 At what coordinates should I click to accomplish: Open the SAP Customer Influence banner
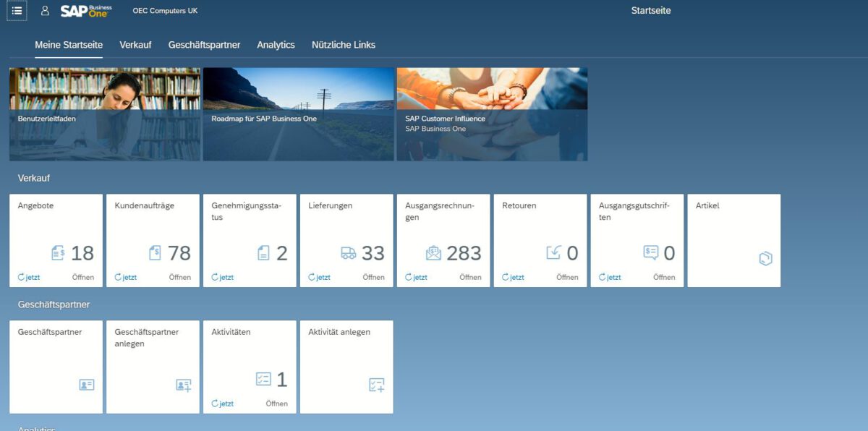[492, 114]
